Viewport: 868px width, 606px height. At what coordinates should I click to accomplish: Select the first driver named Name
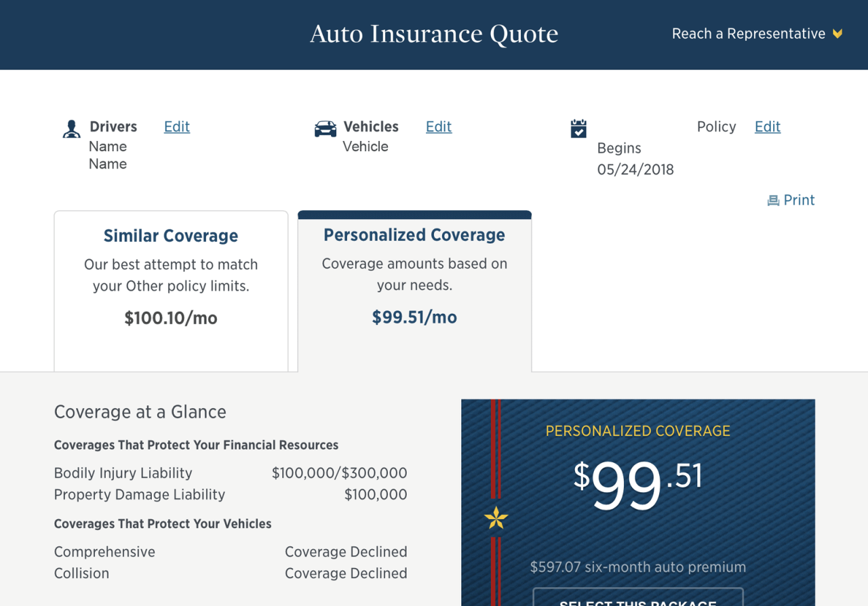pyautogui.click(x=108, y=146)
